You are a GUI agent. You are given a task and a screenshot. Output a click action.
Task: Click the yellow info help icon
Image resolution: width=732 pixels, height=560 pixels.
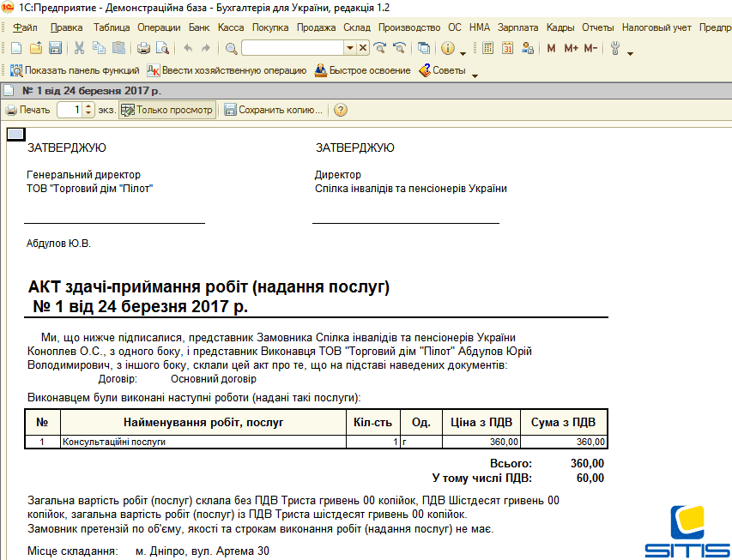(448, 48)
